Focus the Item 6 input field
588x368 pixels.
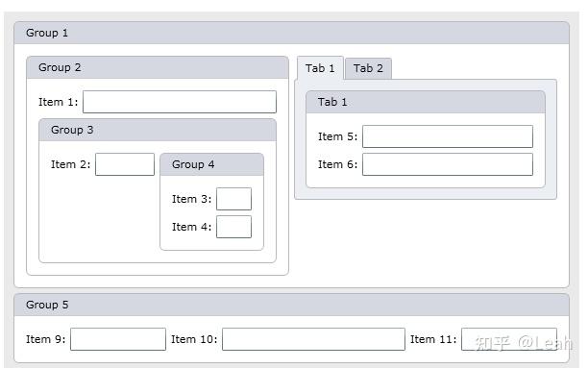pos(448,164)
